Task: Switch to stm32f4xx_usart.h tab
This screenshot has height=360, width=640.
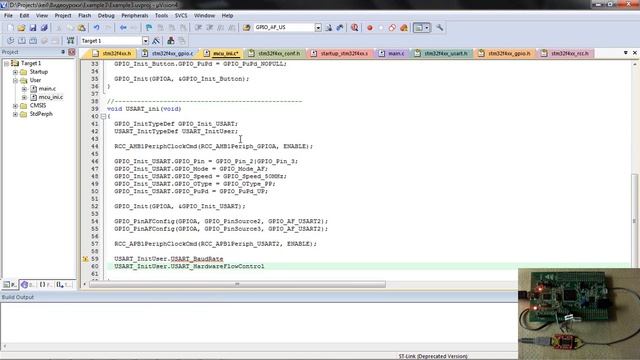Action: pos(442,53)
